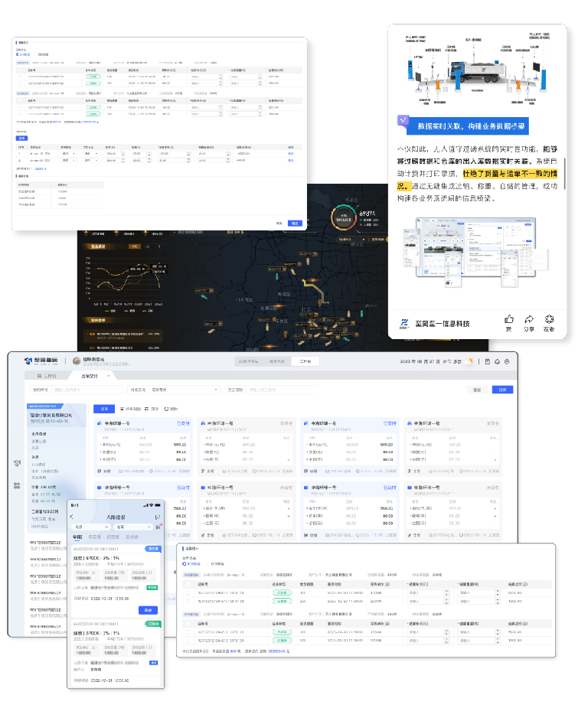Tap the rightmost icon beside share
This screenshot has width=588, height=705.
[549, 319]
